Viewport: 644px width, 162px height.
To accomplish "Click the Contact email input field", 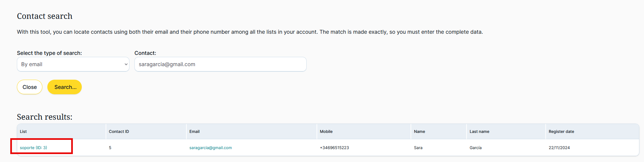I will (x=220, y=64).
